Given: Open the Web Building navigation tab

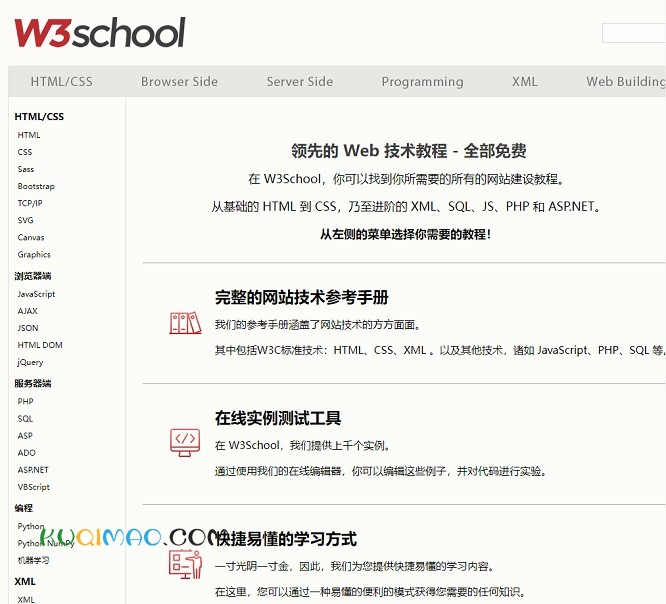Looking at the screenshot, I should pyautogui.click(x=626, y=82).
